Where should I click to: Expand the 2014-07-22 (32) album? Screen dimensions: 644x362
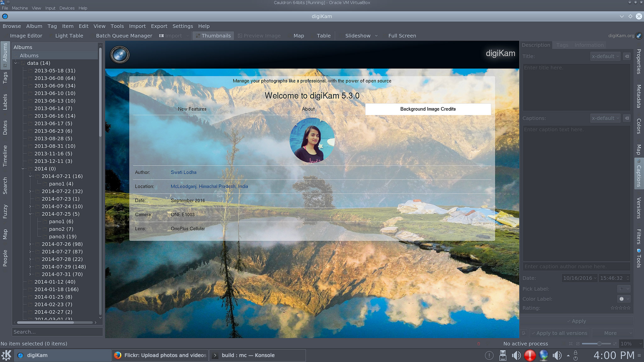coord(30,191)
